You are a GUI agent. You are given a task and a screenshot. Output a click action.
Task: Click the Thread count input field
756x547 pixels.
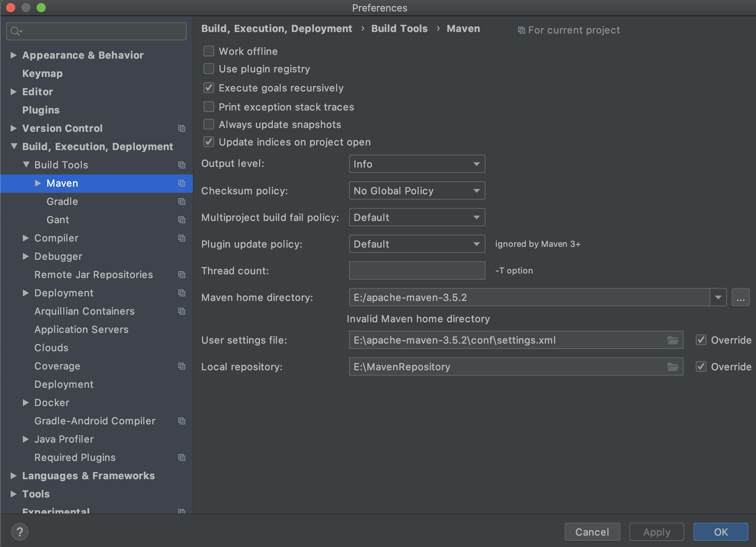417,271
